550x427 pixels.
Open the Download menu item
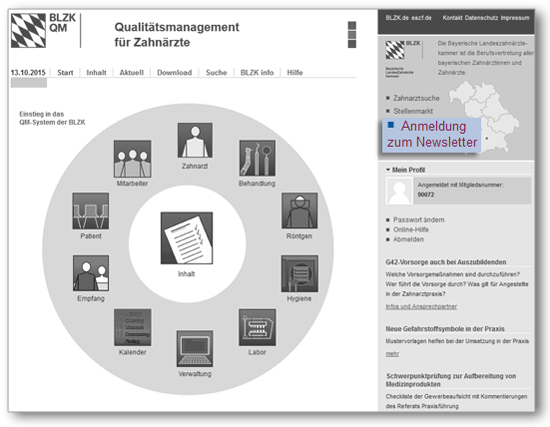[174, 73]
